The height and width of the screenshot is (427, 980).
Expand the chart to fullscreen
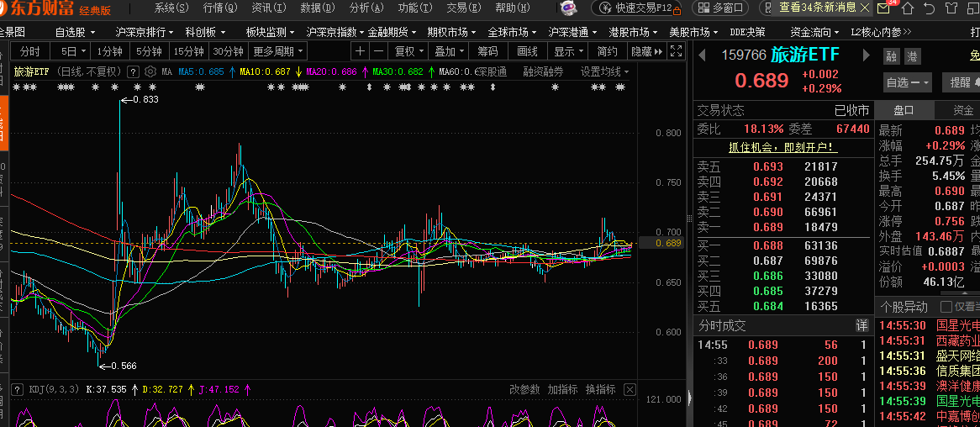pyautogui.click(x=676, y=51)
